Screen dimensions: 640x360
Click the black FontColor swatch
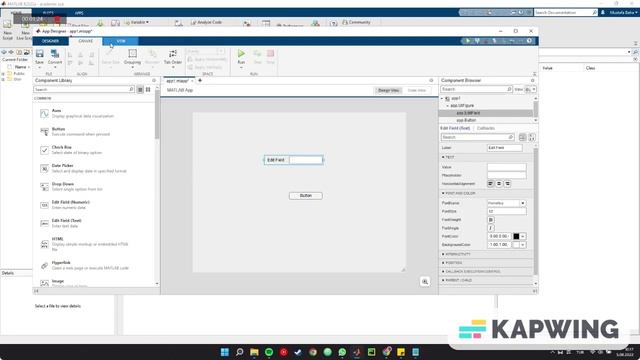(516, 236)
